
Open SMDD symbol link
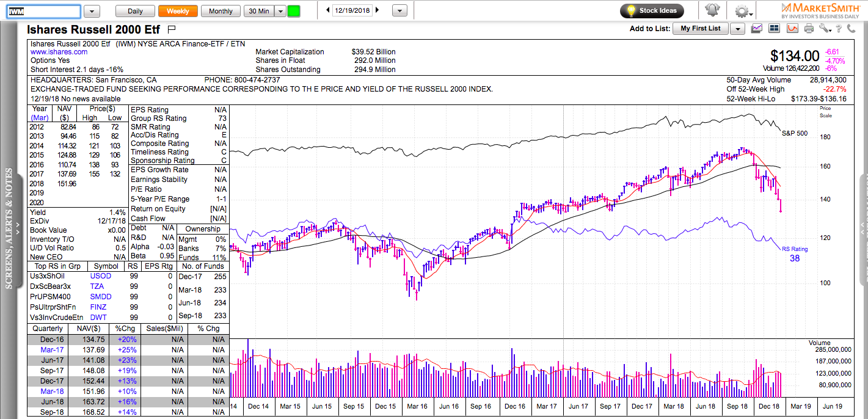coord(101,296)
